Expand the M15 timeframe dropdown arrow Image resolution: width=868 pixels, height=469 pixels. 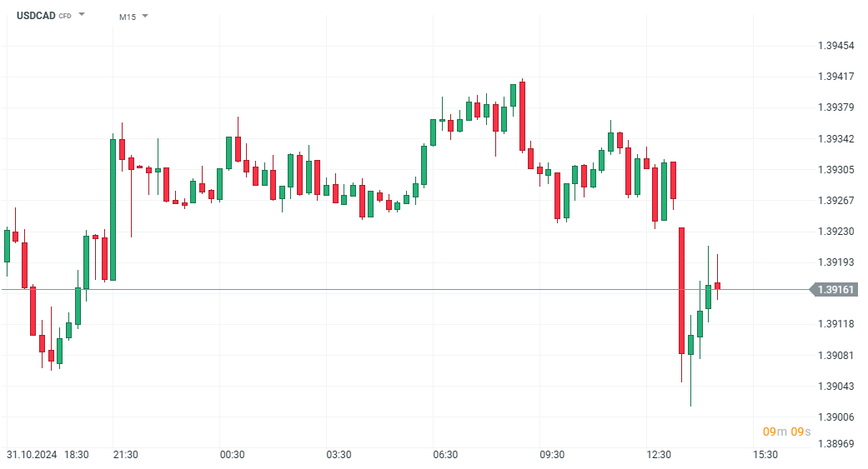[x=145, y=16]
